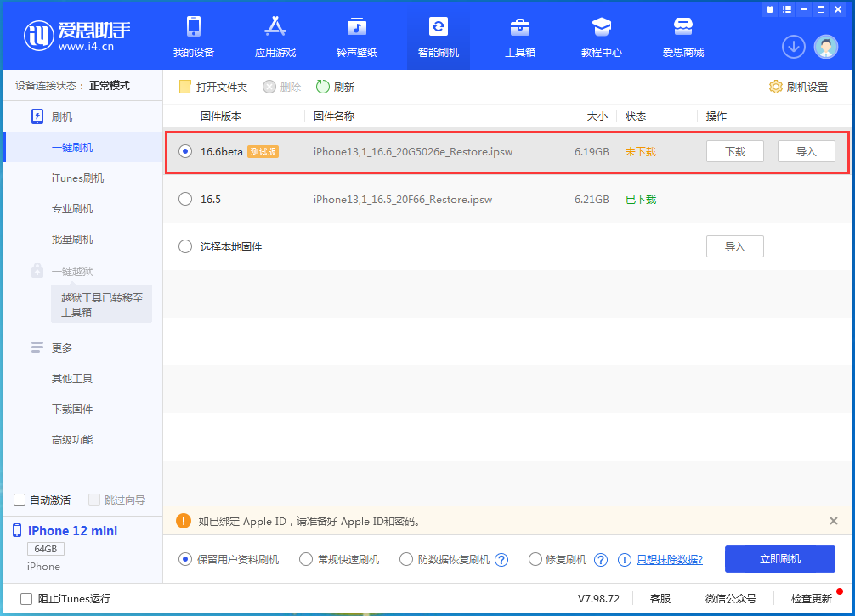Image resolution: width=855 pixels, height=616 pixels.
Task: Open 下载固件 in the sidebar
Action: pos(72,409)
